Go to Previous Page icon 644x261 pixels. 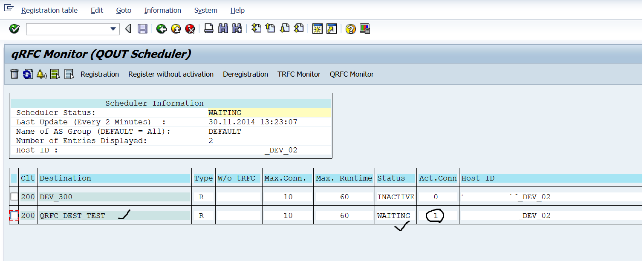click(270, 29)
